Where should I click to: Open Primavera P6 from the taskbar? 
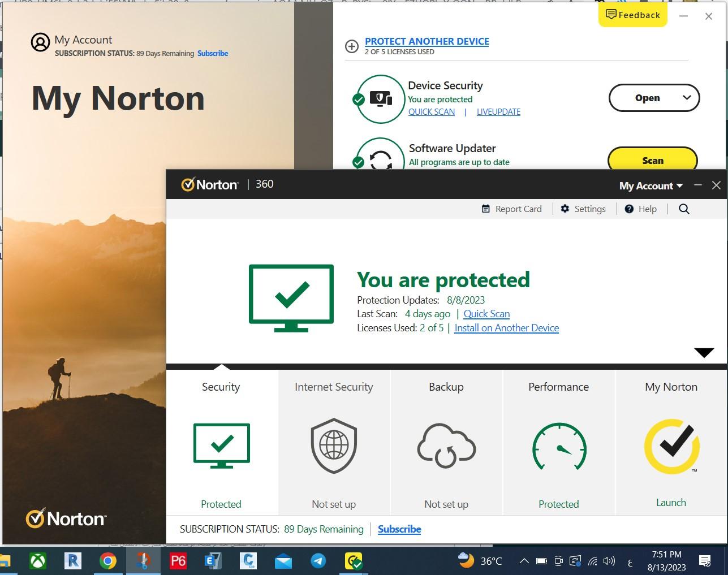click(178, 561)
